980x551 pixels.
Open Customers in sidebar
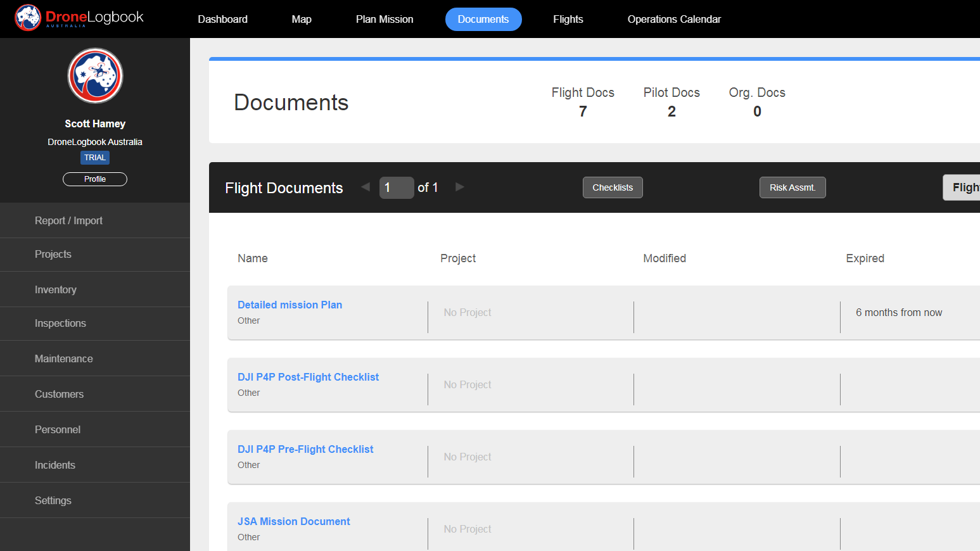point(95,394)
